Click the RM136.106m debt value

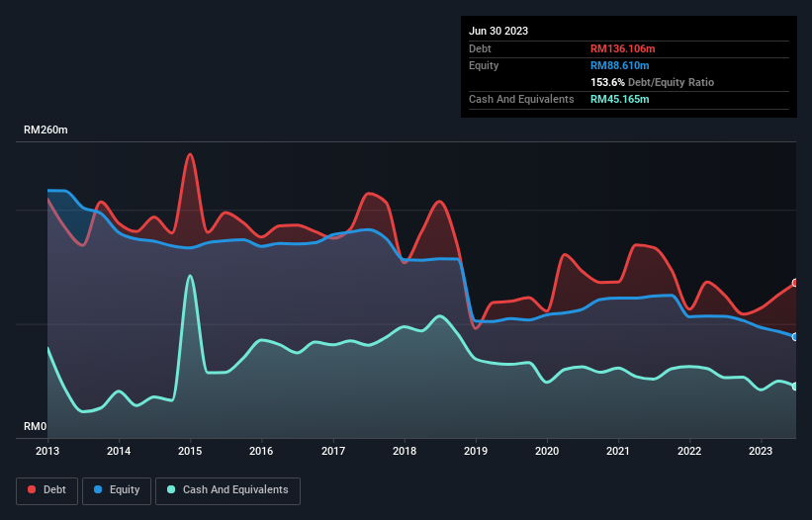tap(622, 48)
